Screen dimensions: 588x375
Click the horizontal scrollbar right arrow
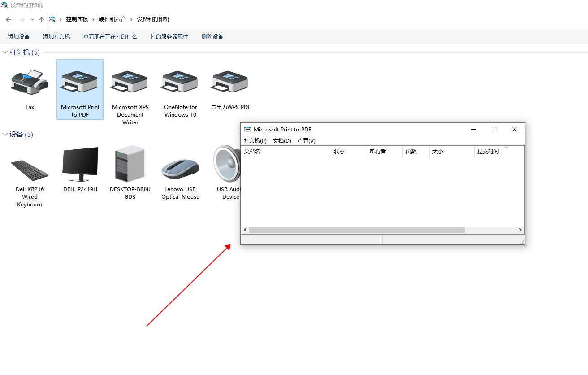(520, 230)
